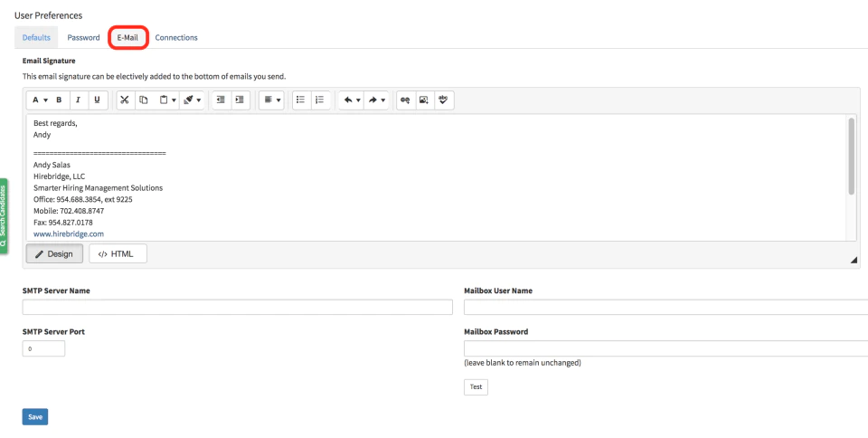
Task: Toggle underline formatting in signature editor
Action: click(x=98, y=100)
